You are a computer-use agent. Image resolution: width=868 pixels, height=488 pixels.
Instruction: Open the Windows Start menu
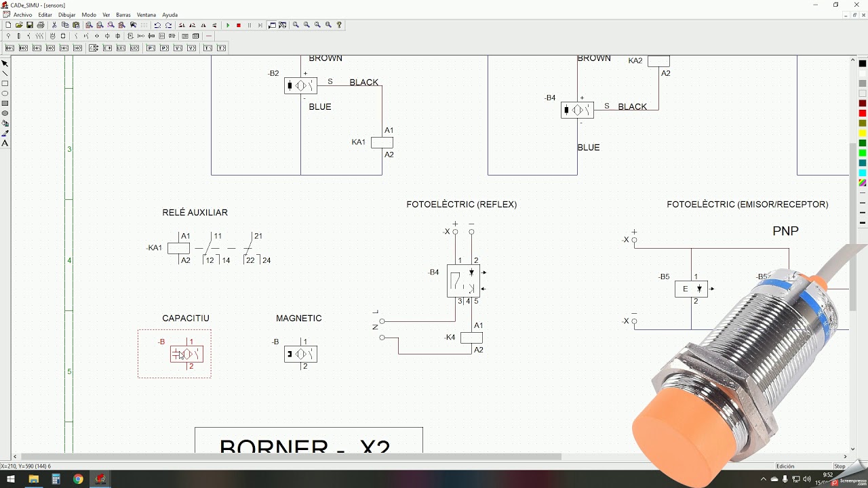coord(11,479)
